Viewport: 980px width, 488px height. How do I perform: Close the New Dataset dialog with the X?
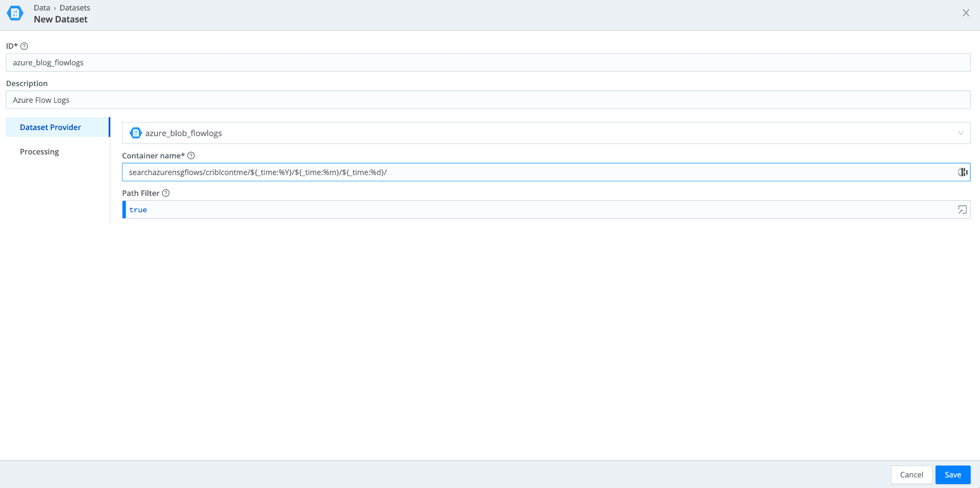tap(966, 13)
